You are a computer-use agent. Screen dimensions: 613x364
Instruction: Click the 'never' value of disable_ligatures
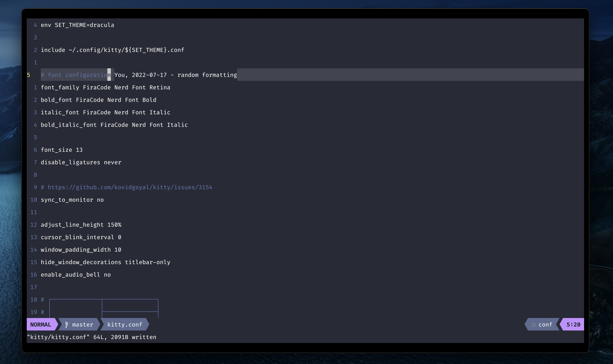point(112,162)
